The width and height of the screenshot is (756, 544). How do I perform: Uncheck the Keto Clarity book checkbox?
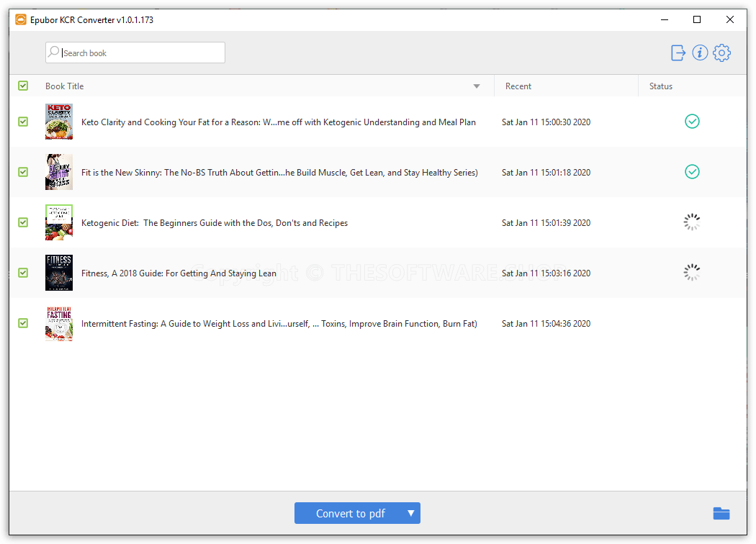(x=23, y=122)
